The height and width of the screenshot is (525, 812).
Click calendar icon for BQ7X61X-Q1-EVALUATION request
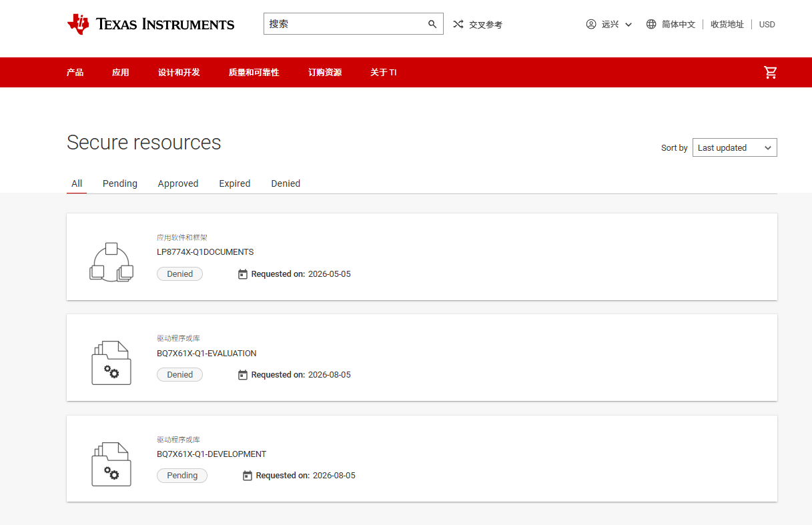pyautogui.click(x=243, y=375)
